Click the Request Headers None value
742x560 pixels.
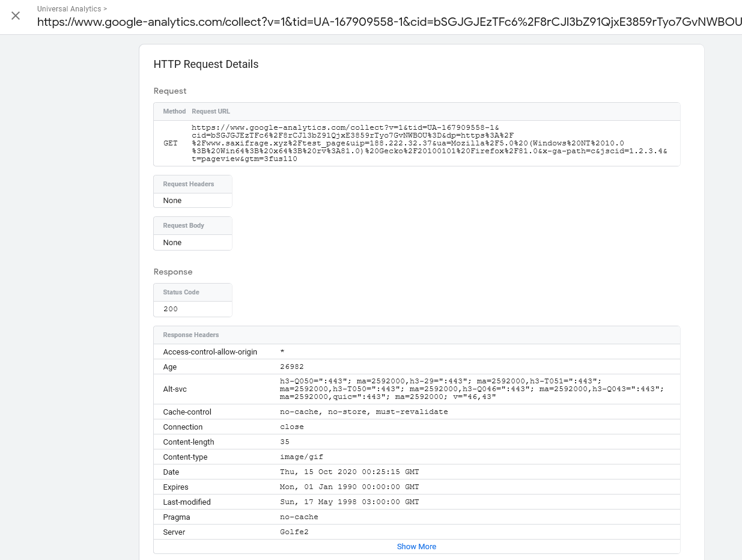click(172, 201)
